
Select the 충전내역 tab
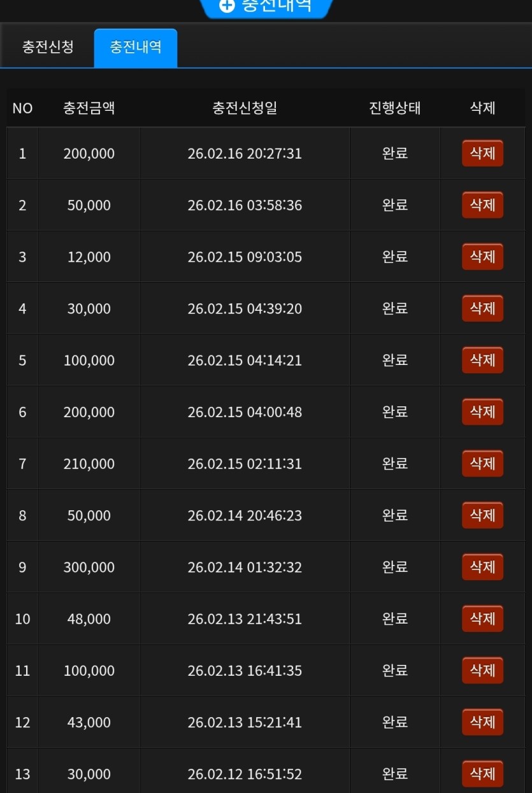pyautogui.click(x=135, y=47)
